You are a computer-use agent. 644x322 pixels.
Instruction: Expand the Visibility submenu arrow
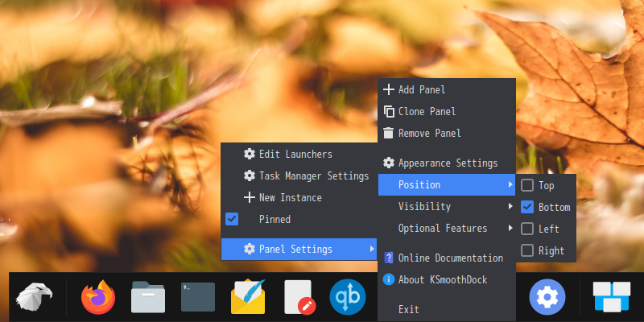pyautogui.click(x=510, y=206)
